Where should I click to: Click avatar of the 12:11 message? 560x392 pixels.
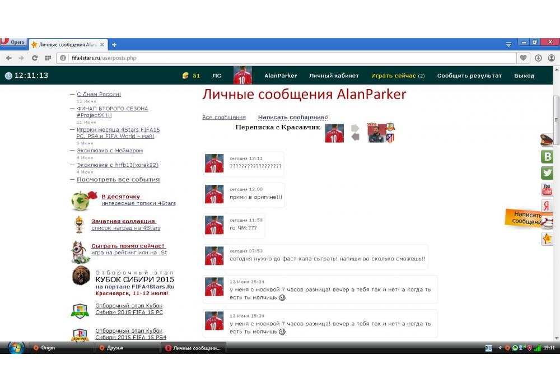point(214,163)
